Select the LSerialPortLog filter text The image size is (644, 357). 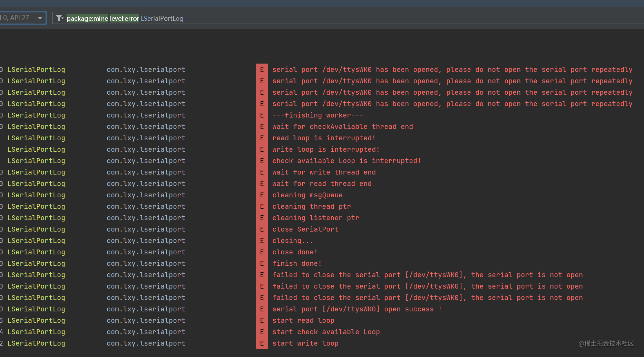coord(162,18)
